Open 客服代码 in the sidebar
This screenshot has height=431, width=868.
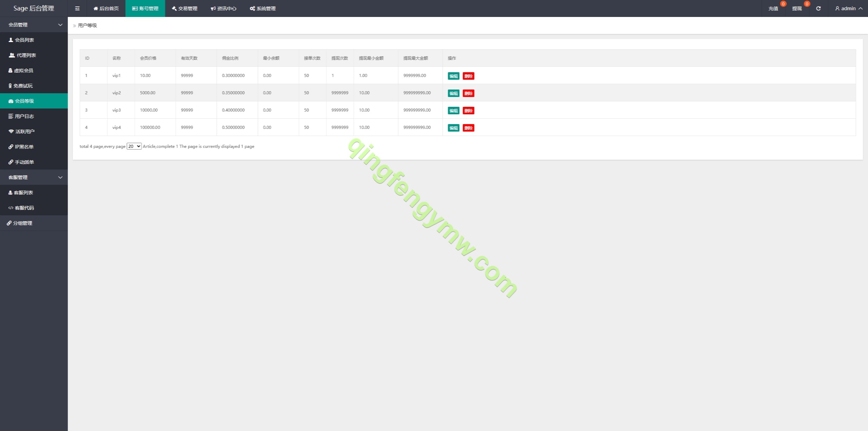click(34, 208)
